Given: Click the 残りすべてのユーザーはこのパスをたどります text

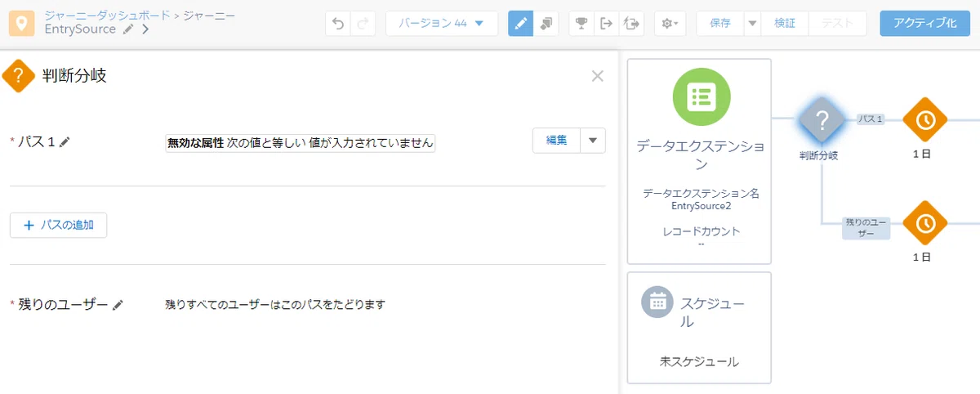Looking at the screenshot, I should point(275,305).
